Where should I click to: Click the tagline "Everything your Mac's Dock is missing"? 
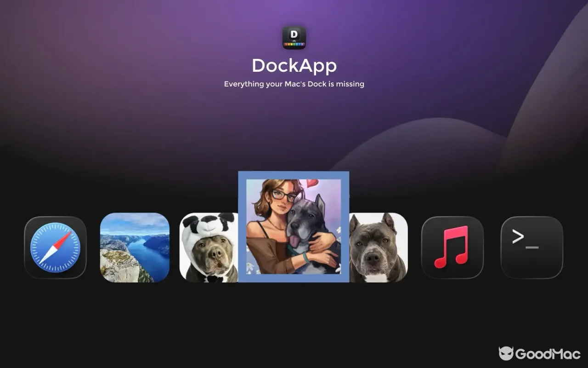[294, 84]
